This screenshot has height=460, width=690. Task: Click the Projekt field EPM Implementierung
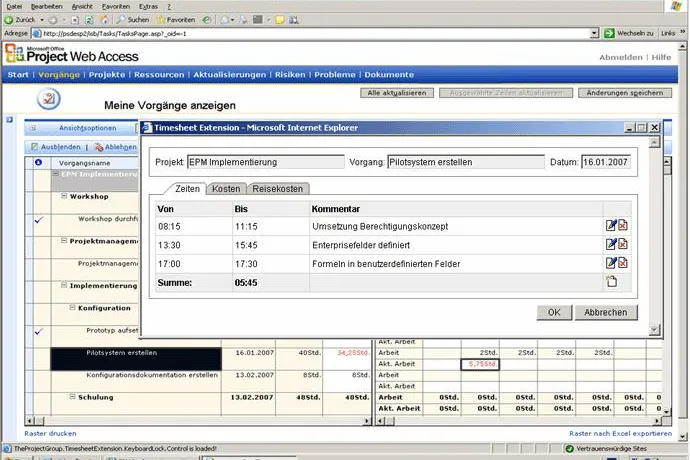pyautogui.click(x=266, y=162)
